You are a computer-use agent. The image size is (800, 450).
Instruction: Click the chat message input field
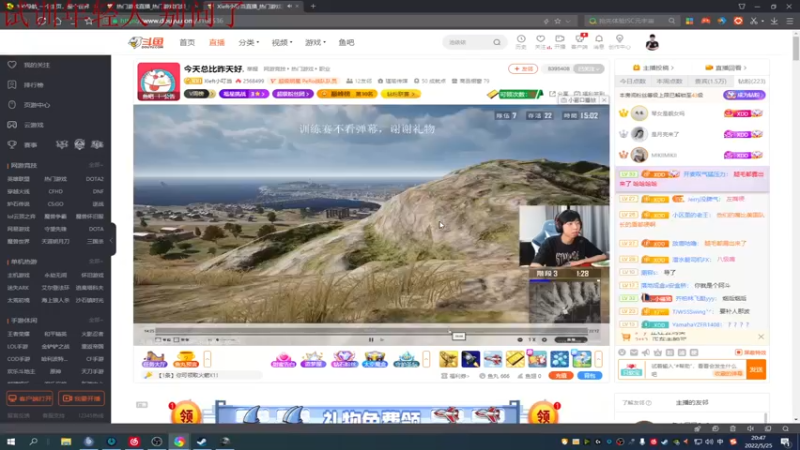pyautogui.click(x=697, y=369)
